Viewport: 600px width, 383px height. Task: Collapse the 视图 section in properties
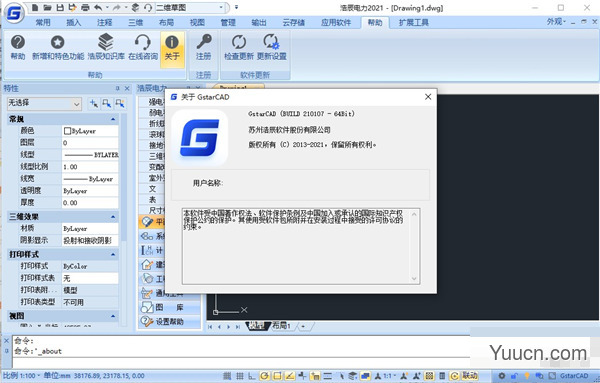coord(113,316)
